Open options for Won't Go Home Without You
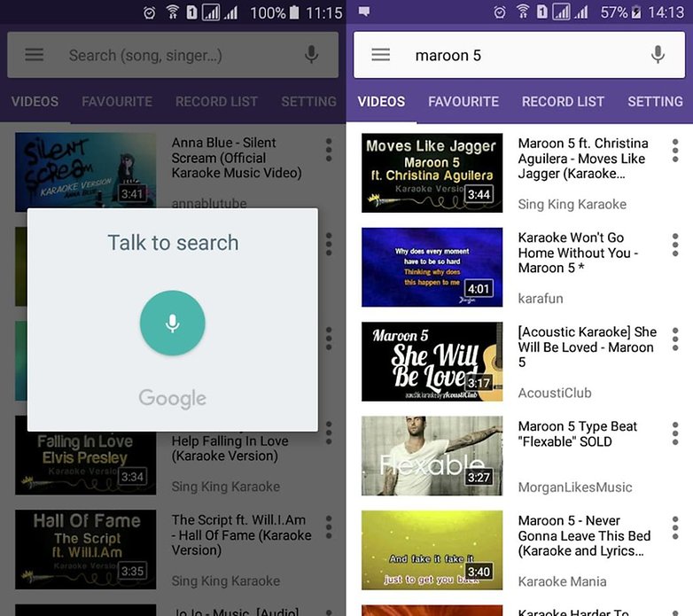Screen dimensions: 693x616 tap(675, 245)
